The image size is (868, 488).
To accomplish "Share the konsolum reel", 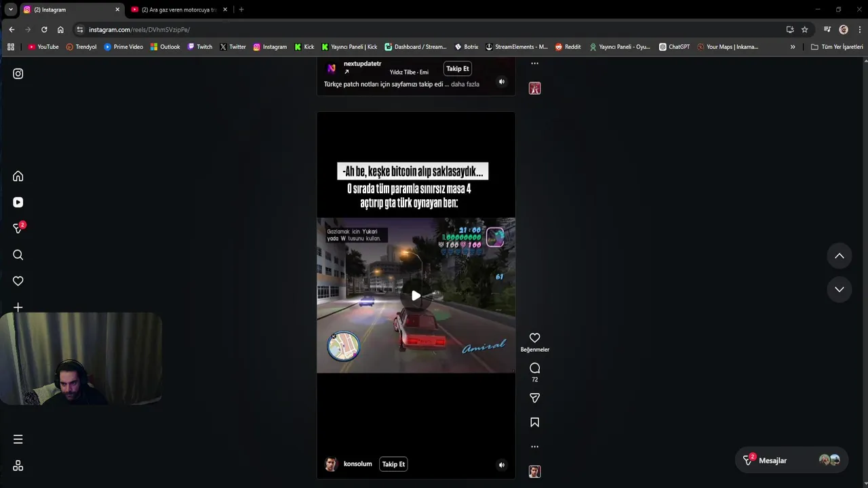I will point(534,398).
